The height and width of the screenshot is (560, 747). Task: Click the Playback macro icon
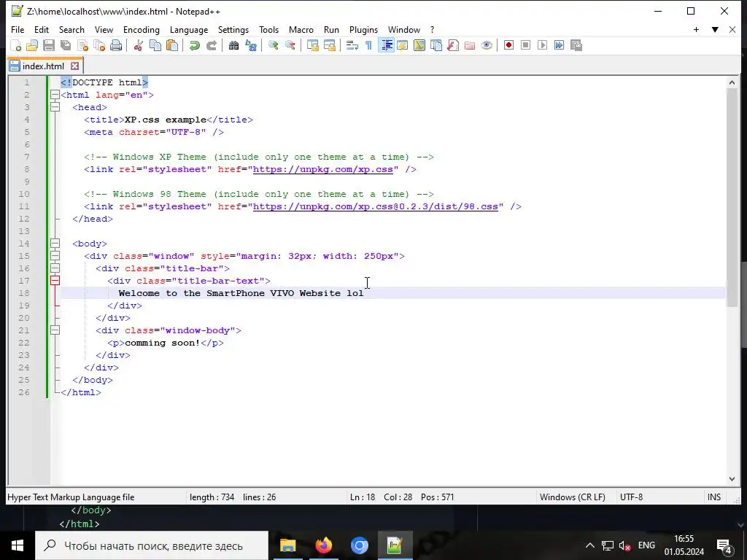click(x=542, y=45)
